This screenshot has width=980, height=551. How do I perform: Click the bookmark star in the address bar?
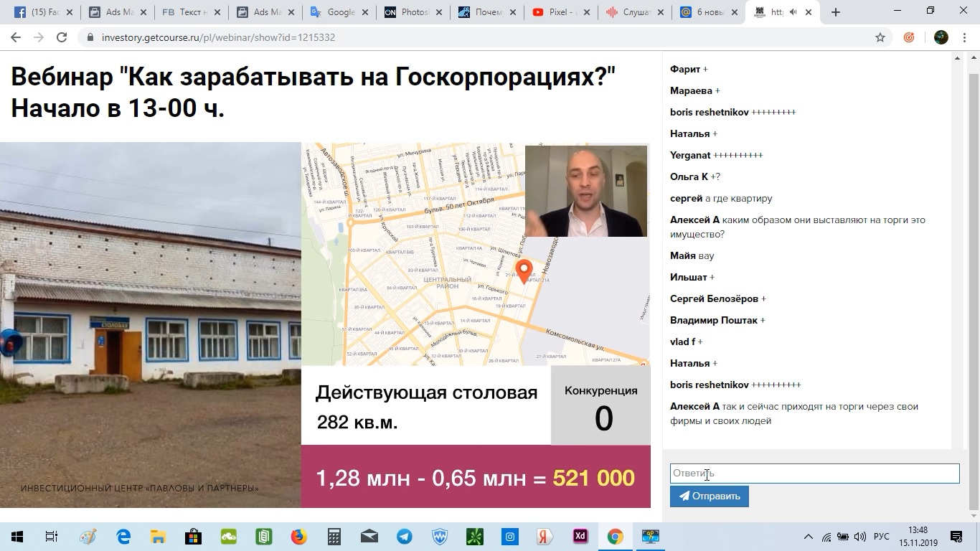(880, 37)
